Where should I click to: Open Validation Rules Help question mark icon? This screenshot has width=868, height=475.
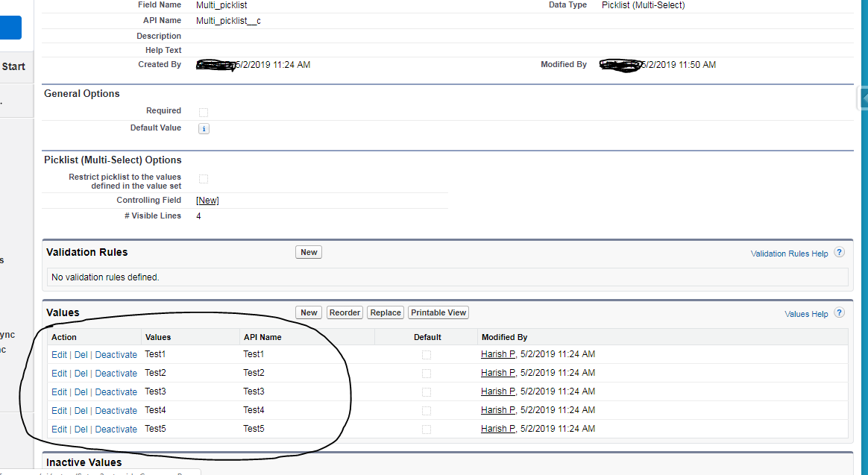coord(839,253)
